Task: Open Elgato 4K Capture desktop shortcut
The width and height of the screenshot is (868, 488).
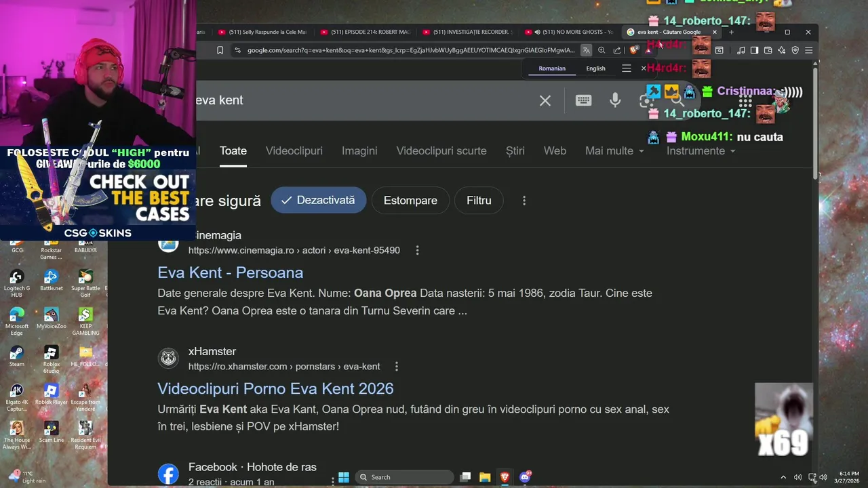Action: click(17, 397)
